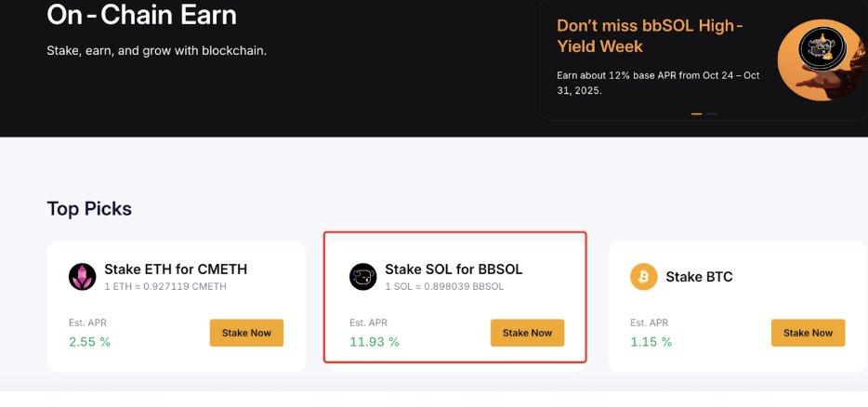Click the On-Chain Earn page title
This screenshot has height=407, width=868.
[141, 16]
